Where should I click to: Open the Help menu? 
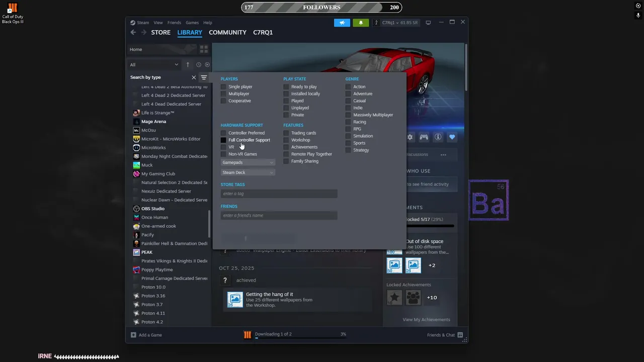pos(208,23)
